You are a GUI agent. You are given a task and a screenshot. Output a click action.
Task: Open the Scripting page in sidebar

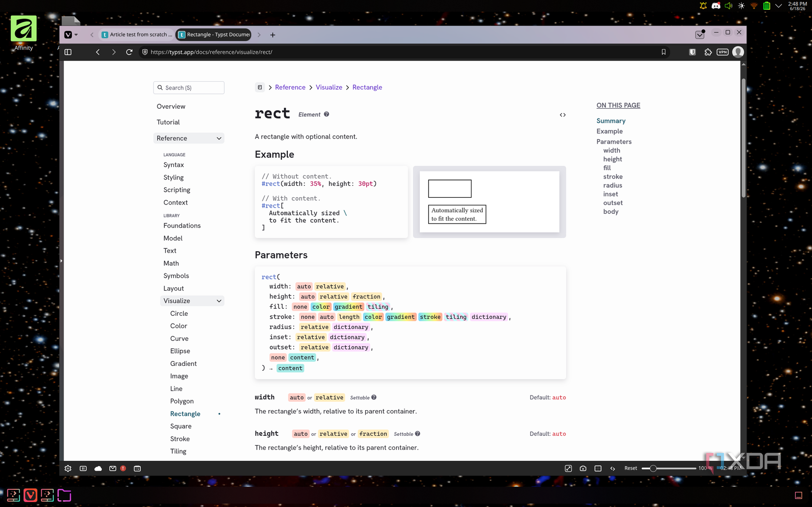point(177,190)
